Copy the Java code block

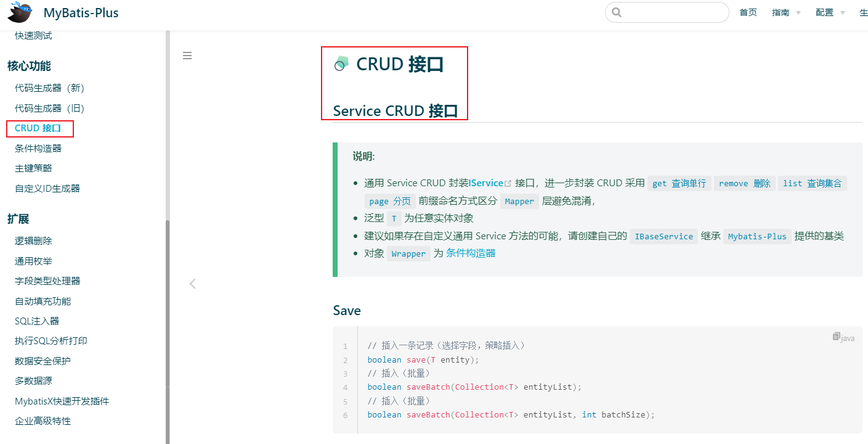pyautogui.click(x=836, y=337)
